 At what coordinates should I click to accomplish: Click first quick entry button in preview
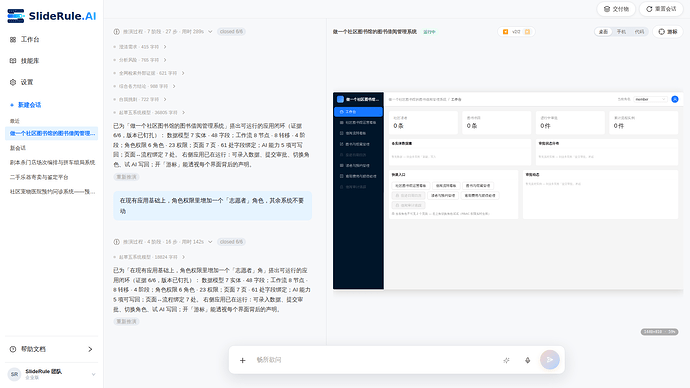[410, 186]
